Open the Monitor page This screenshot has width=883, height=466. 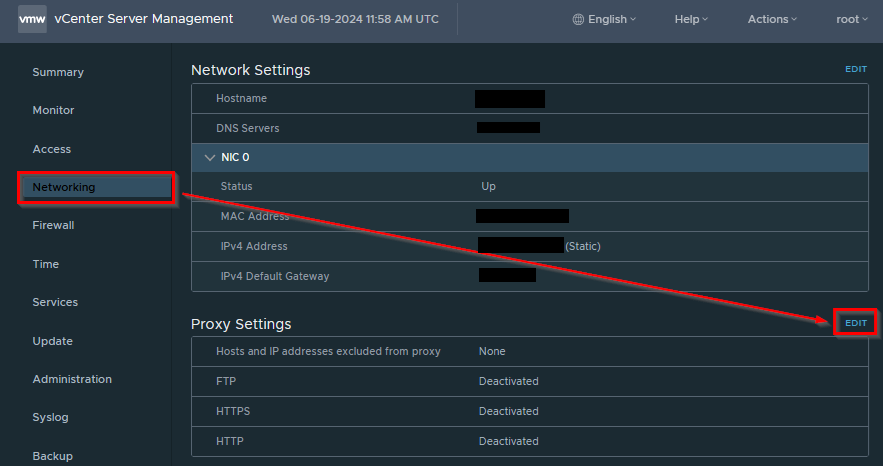tap(53, 110)
